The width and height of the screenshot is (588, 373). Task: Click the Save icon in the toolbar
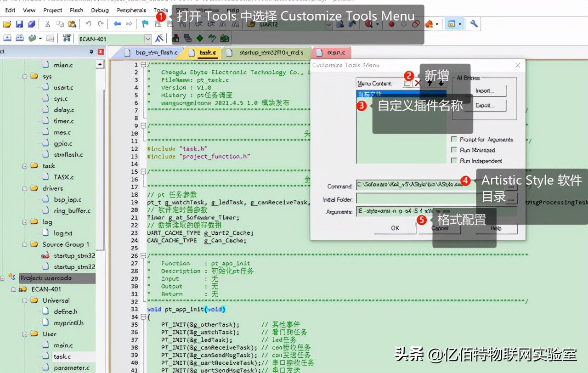click(x=19, y=24)
